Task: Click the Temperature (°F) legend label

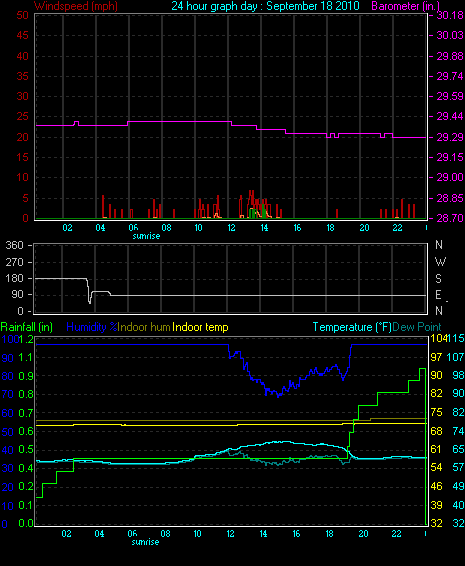Action: tap(352, 327)
